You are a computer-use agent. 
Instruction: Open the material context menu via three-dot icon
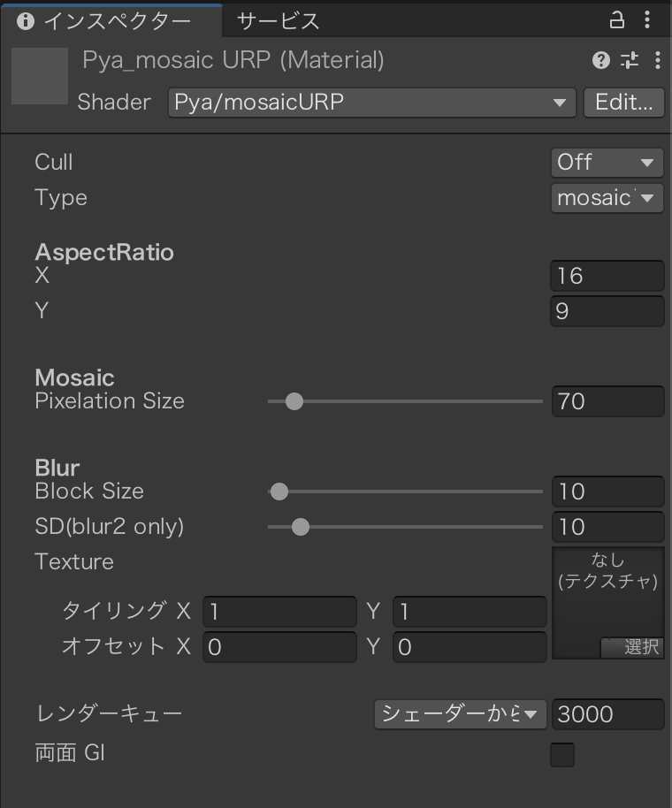coord(657,60)
